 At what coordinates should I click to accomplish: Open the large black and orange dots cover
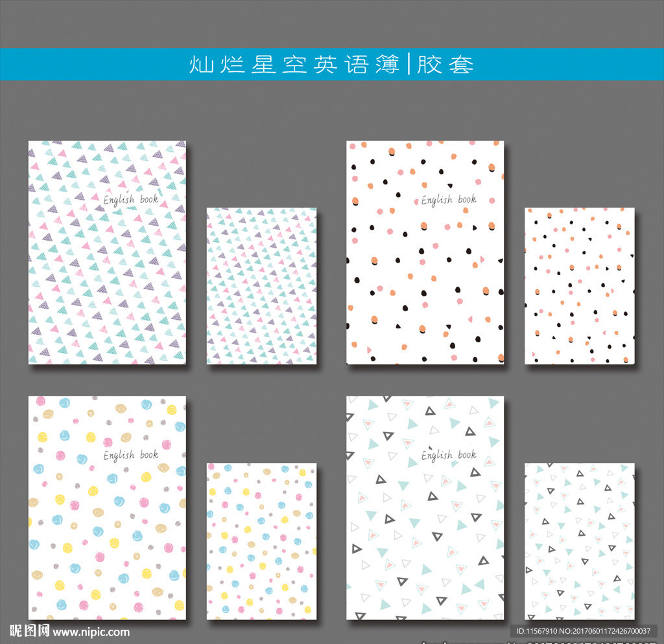pos(425,252)
